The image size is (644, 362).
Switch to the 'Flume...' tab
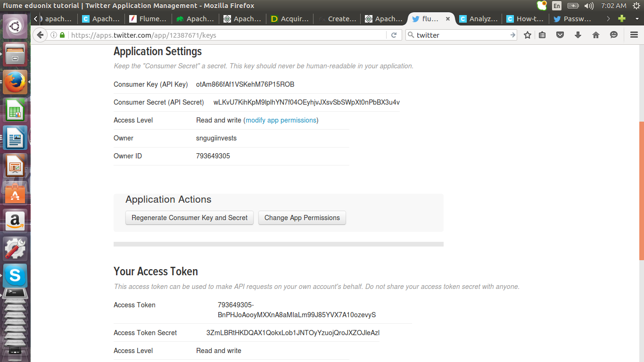(x=149, y=19)
